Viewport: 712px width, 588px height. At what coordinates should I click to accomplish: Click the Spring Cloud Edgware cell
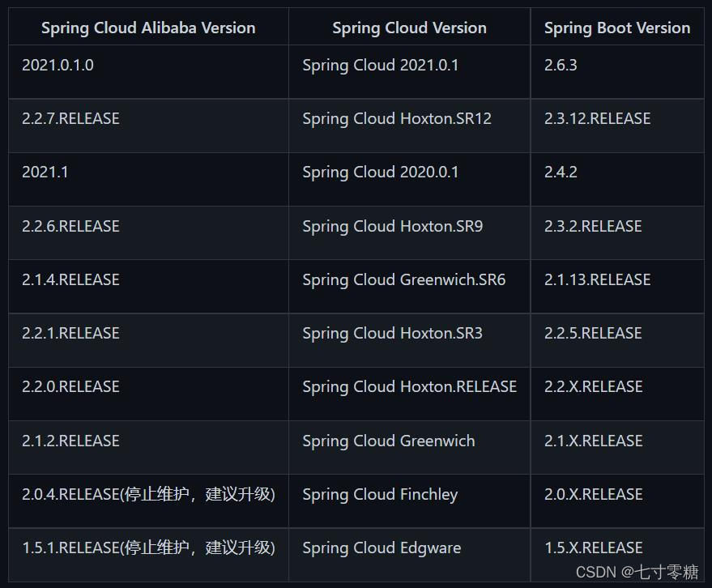[382, 548]
